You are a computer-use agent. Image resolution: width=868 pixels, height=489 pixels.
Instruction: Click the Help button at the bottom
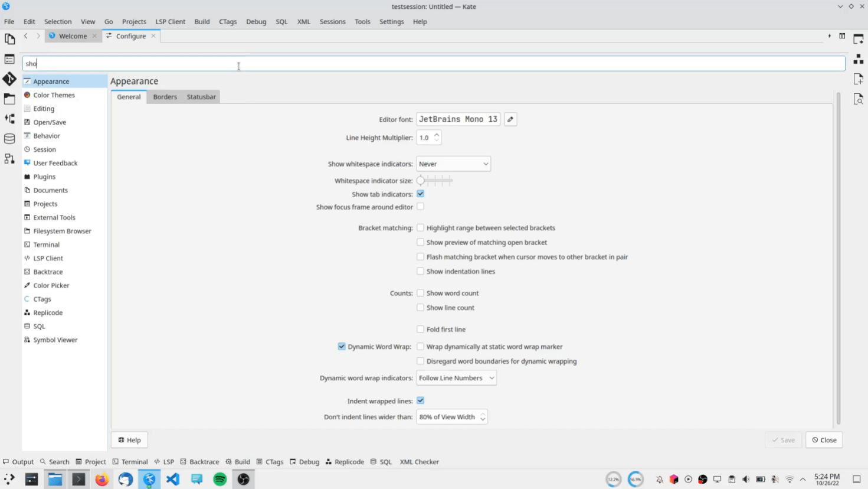[x=129, y=439]
